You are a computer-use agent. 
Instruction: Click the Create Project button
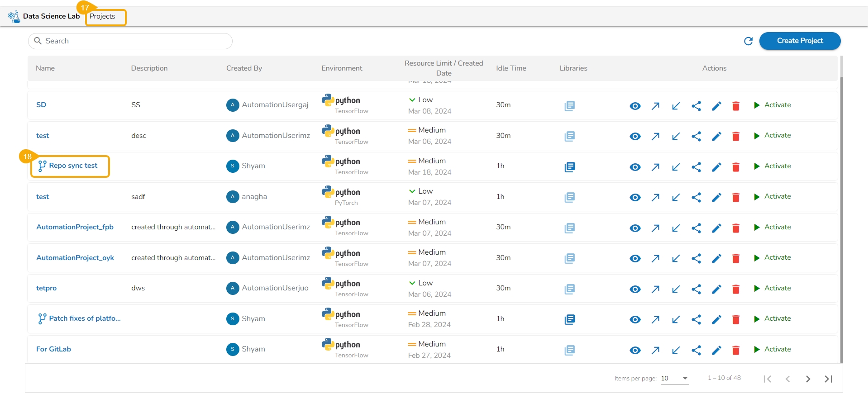(x=800, y=41)
